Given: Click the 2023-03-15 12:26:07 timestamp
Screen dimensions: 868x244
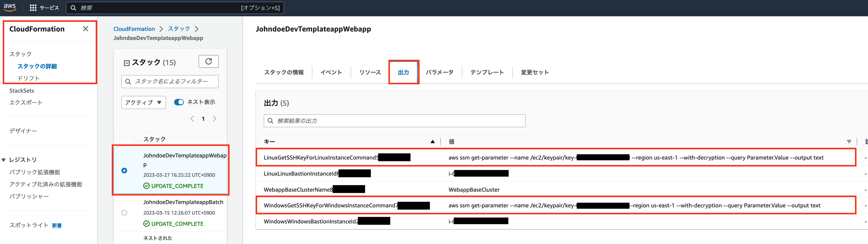Looking at the screenshot, I should pyautogui.click(x=179, y=213).
